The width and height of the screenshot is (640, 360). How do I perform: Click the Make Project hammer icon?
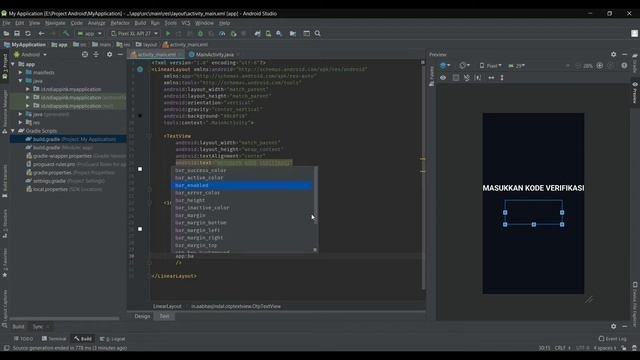66,33
